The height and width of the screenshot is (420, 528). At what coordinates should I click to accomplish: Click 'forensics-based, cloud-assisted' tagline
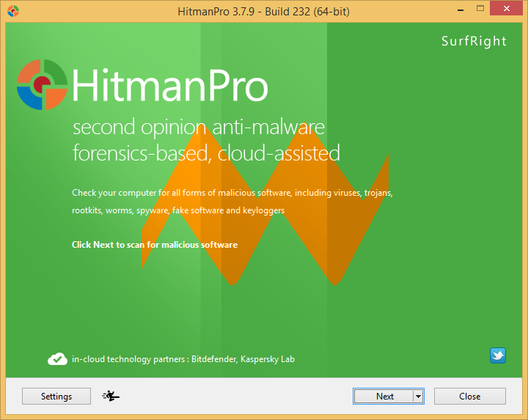click(206, 153)
